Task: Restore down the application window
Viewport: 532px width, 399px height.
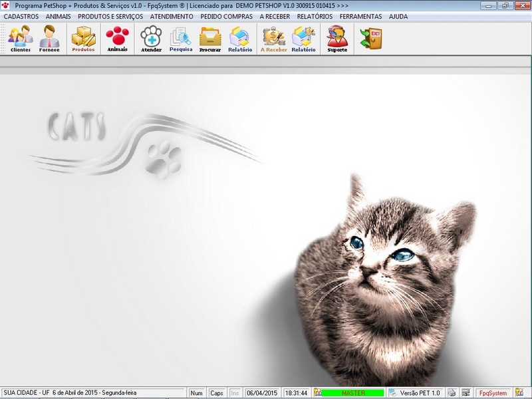Action: pos(505,5)
